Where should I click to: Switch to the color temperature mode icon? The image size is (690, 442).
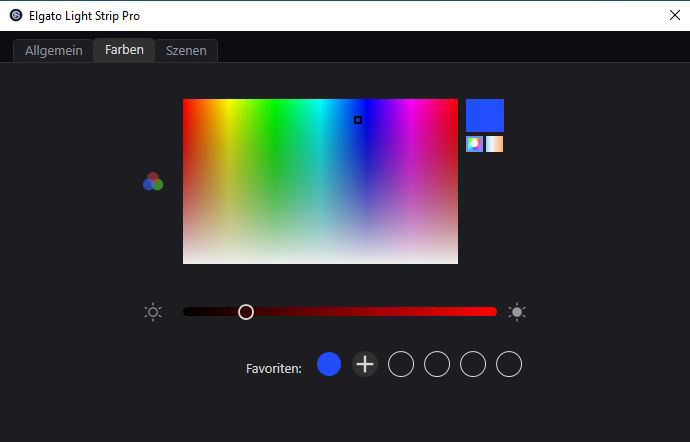click(x=494, y=144)
